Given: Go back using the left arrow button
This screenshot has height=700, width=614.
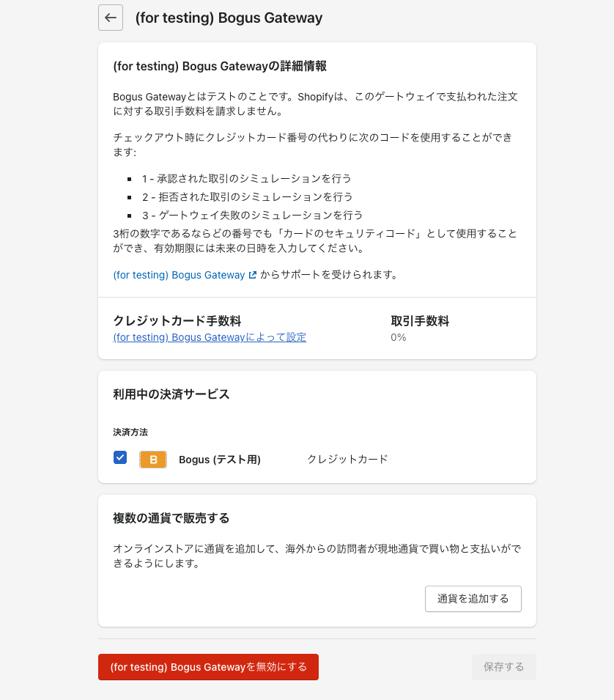Looking at the screenshot, I should tap(111, 18).
